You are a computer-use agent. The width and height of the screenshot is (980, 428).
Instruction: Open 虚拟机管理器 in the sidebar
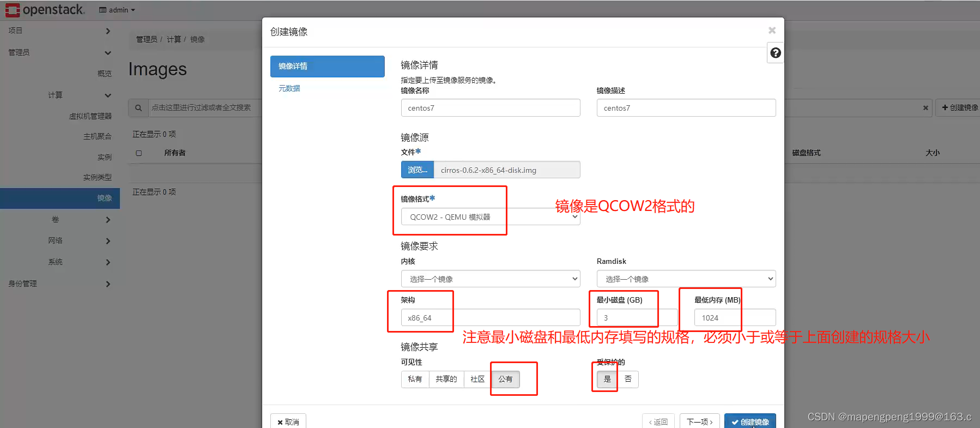coord(90,116)
